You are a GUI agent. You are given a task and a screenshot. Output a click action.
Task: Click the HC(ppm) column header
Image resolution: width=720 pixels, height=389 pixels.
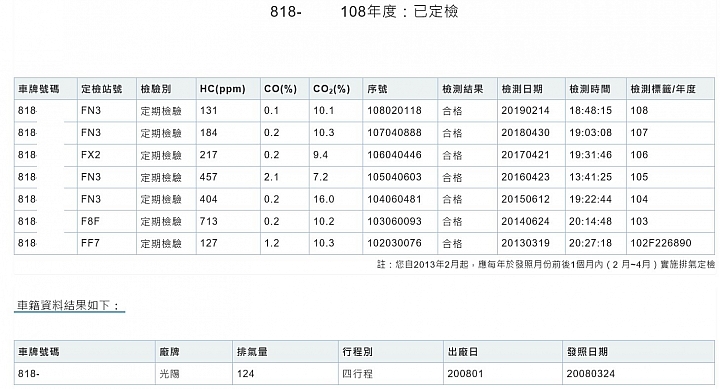tap(223, 89)
